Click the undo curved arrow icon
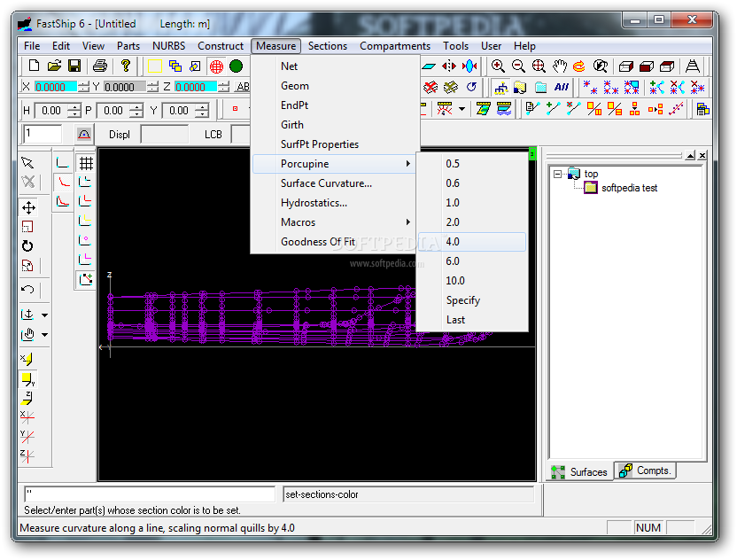737x560 pixels. [27, 289]
